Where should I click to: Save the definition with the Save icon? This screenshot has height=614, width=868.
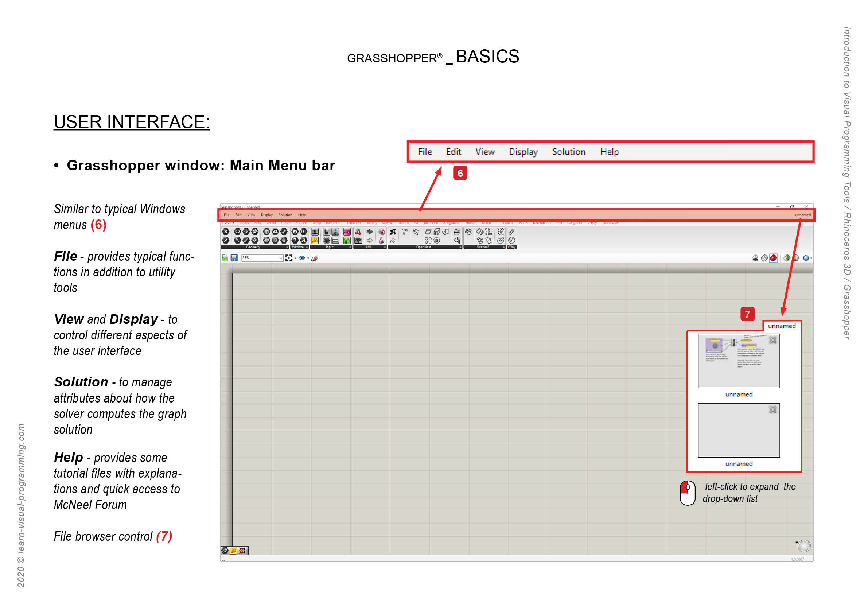click(234, 259)
